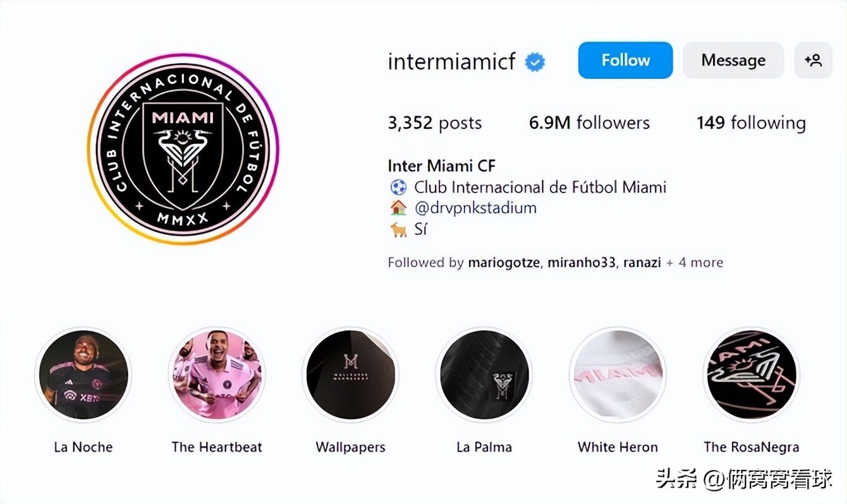
Task: Show the 149 following list
Action: tap(751, 123)
